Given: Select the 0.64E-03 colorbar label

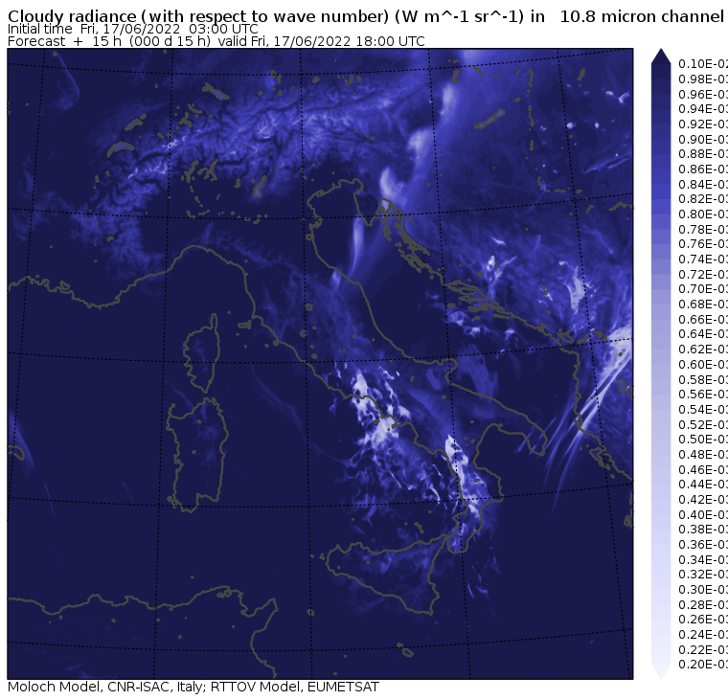Looking at the screenshot, I should 703,334.
